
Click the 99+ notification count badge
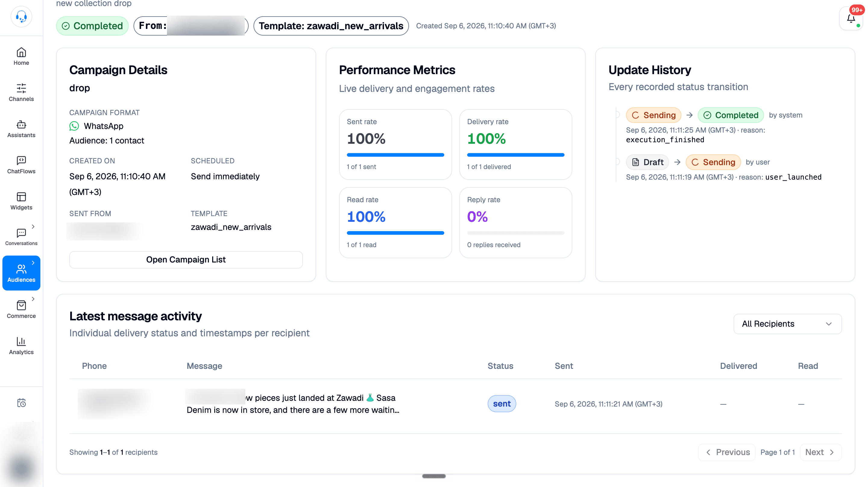point(857,10)
